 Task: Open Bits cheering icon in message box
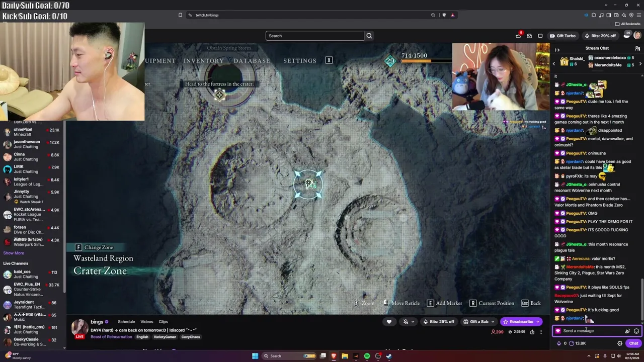tap(627, 331)
